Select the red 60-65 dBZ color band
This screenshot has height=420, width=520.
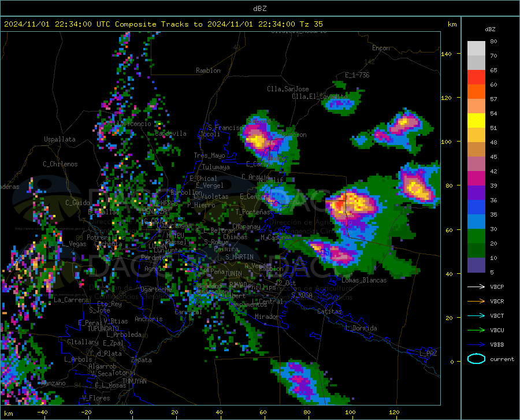[476, 77]
